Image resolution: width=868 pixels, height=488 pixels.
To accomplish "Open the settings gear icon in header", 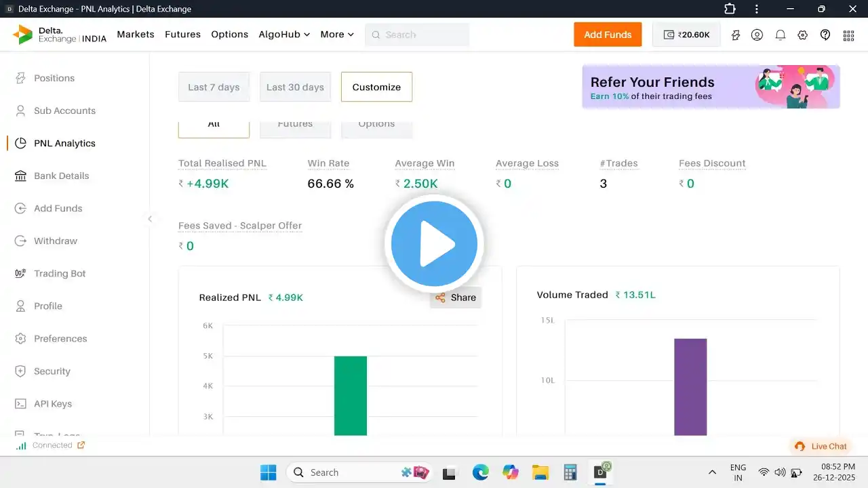I will (x=803, y=35).
